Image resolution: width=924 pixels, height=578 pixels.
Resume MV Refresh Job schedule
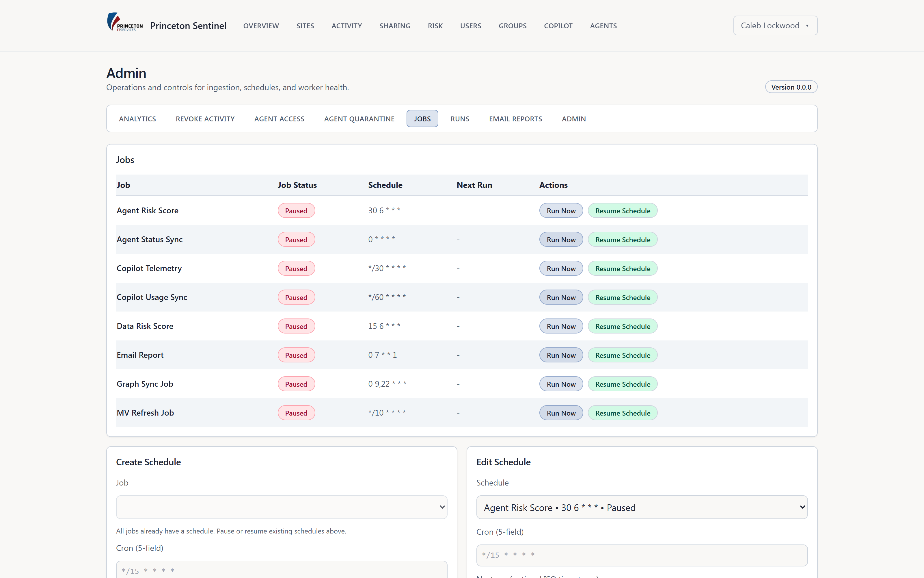[622, 413]
